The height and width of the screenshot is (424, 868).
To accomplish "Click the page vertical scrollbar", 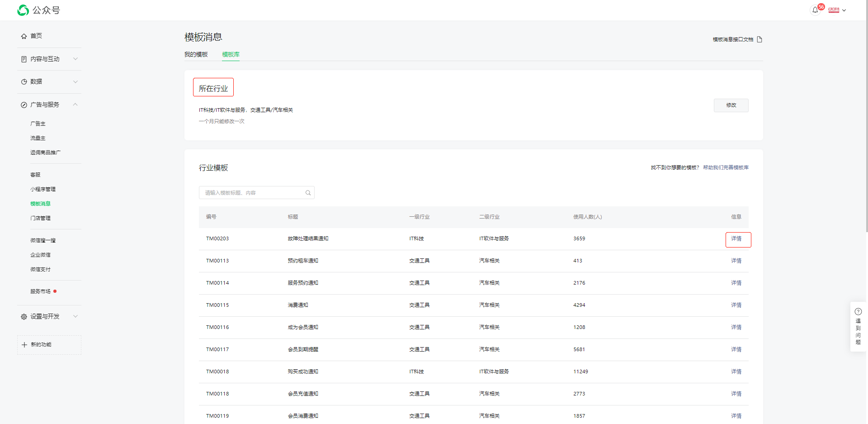I will coord(866,115).
